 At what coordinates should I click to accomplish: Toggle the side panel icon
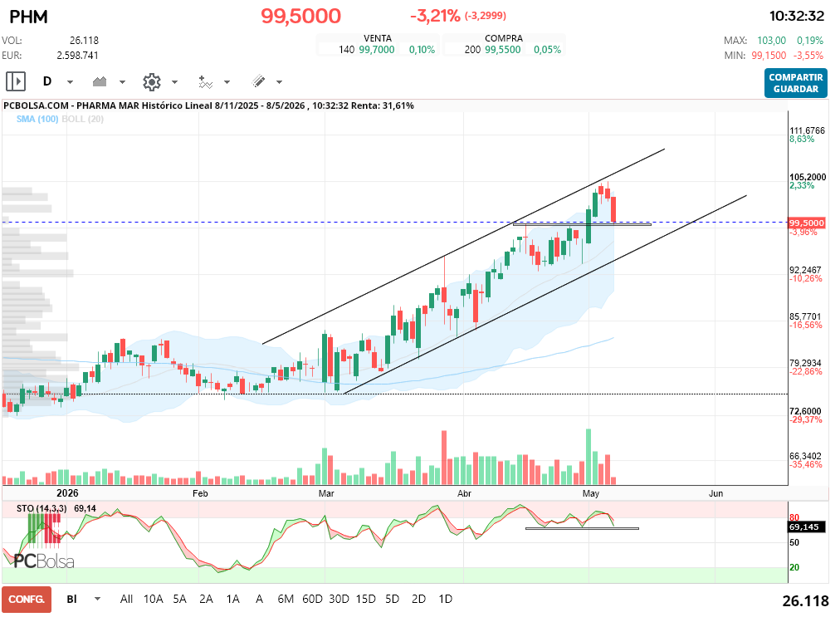(x=16, y=81)
